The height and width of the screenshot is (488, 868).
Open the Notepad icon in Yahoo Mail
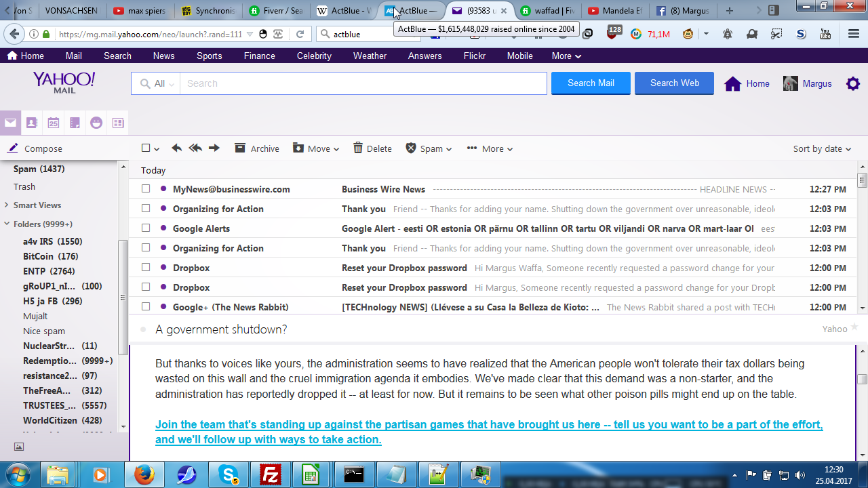[x=75, y=123]
